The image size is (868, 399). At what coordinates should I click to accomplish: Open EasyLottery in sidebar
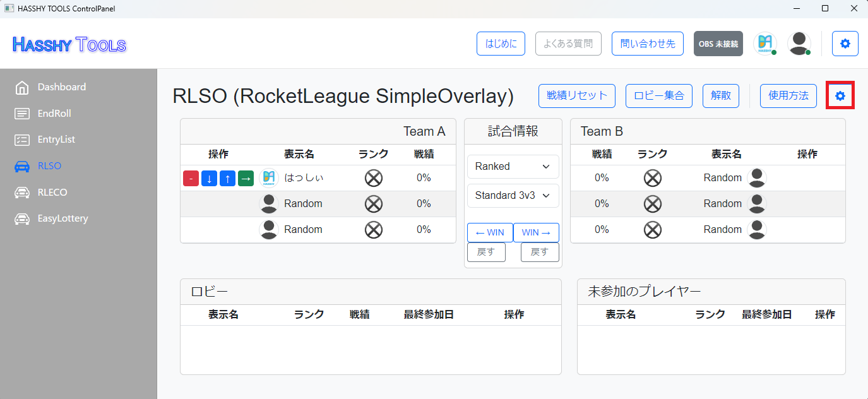coord(63,218)
